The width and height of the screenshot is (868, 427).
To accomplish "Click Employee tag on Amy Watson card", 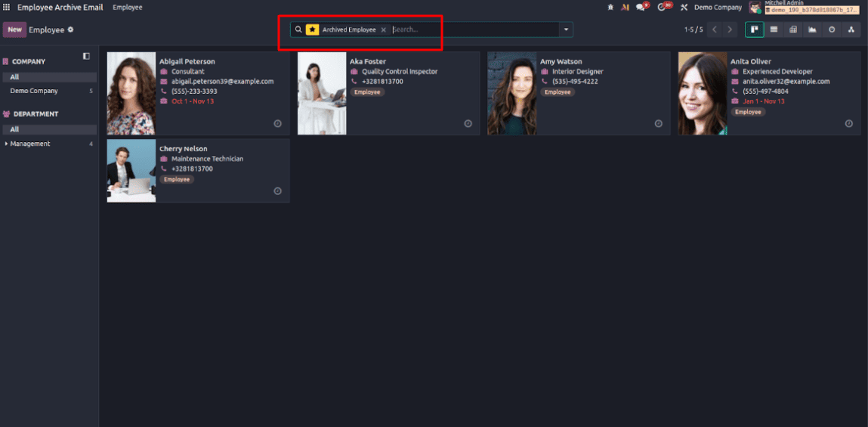I will pyautogui.click(x=558, y=92).
